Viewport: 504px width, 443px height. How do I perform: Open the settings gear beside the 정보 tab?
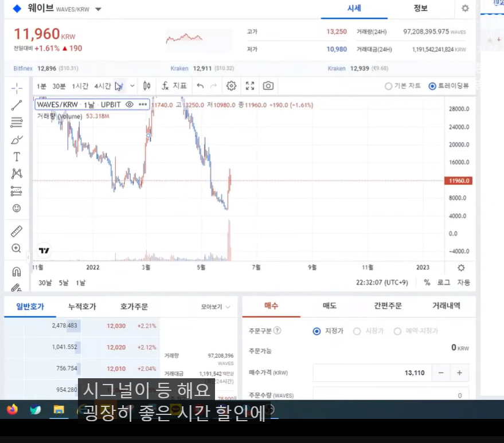[465, 9]
